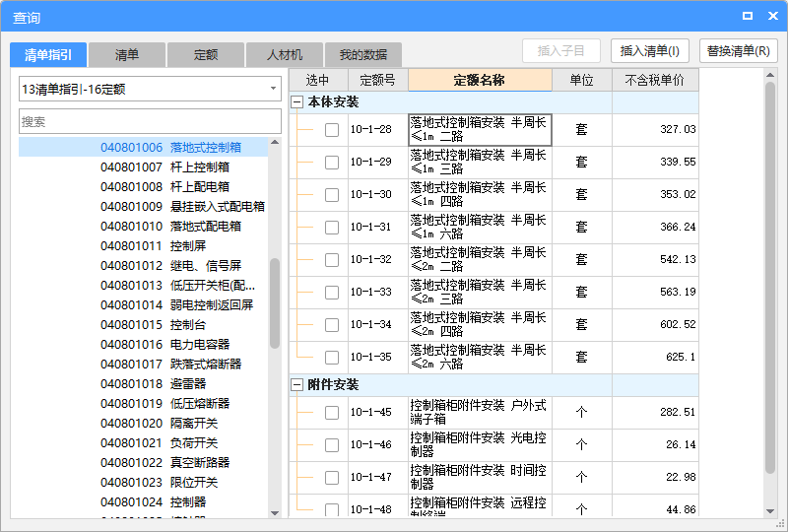The image size is (788, 532).
Task: Select the price cell 542.13
Action: (x=655, y=260)
